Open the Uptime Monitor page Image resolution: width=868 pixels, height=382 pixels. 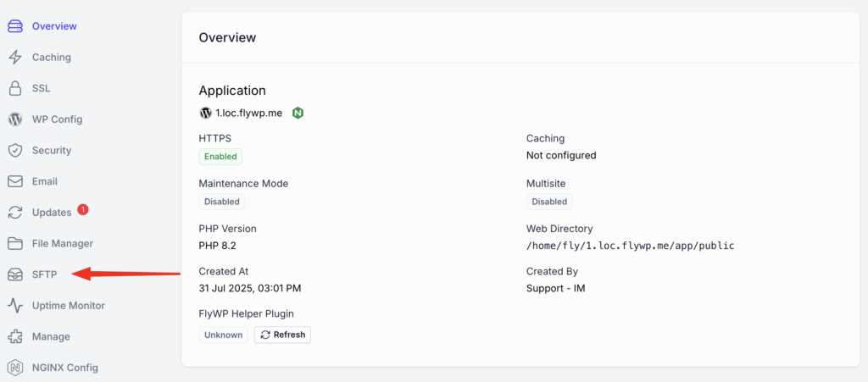69,305
